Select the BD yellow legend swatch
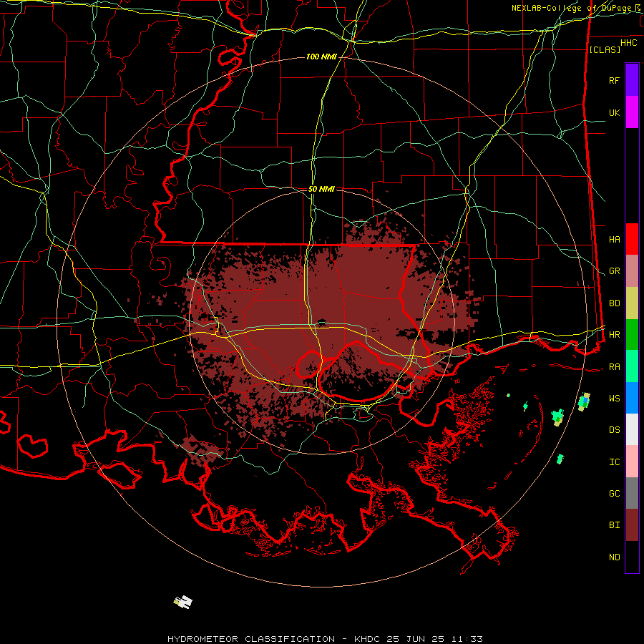The height and width of the screenshot is (644, 644). [632, 303]
